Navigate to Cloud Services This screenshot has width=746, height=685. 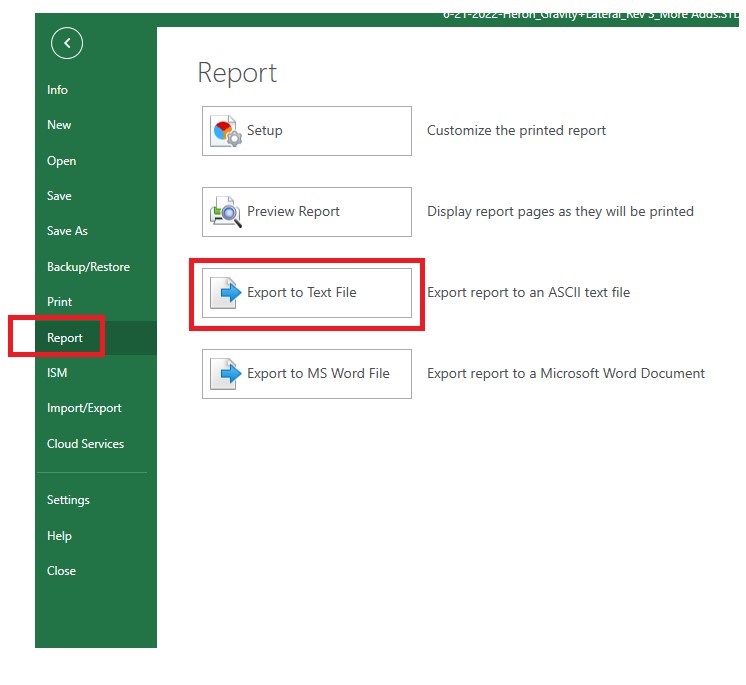pyautogui.click(x=85, y=444)
